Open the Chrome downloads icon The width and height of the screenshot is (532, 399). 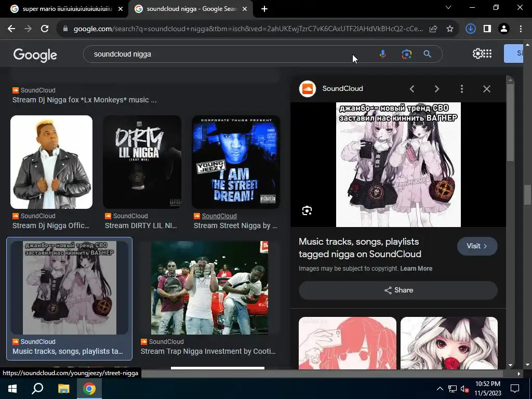(470, 29)
